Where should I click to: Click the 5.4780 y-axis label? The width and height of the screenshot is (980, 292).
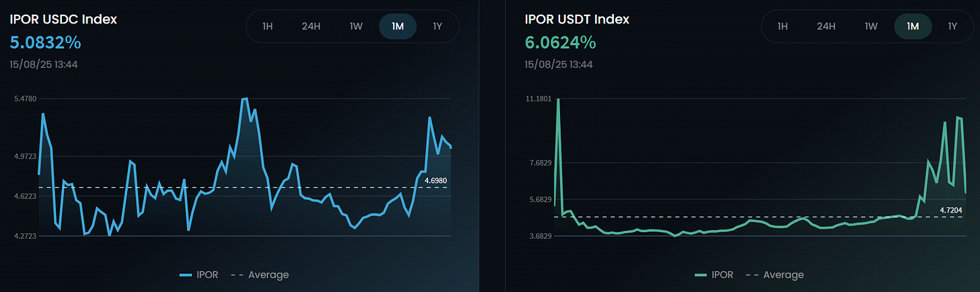(24, 99)
